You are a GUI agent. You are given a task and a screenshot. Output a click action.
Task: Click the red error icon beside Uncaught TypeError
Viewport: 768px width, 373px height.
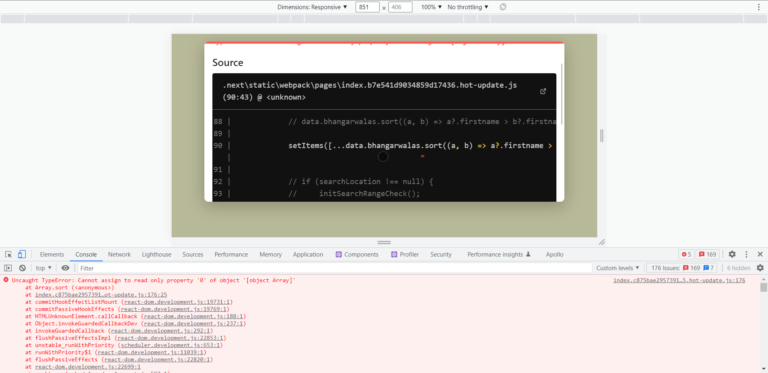(x=6, y=280)
